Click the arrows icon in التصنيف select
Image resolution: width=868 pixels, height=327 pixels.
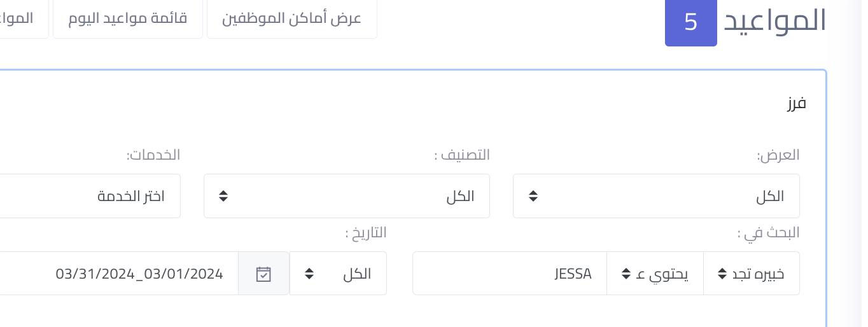click(223, 196)
